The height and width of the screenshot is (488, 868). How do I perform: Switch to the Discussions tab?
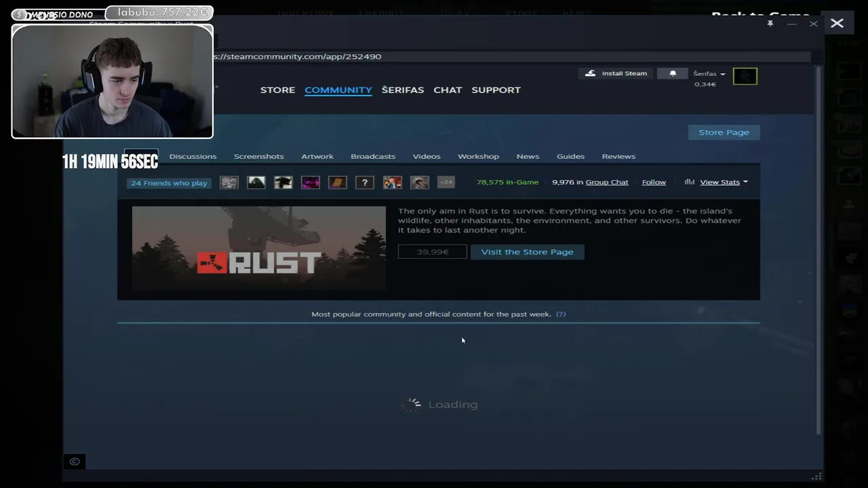pos(193,156)
